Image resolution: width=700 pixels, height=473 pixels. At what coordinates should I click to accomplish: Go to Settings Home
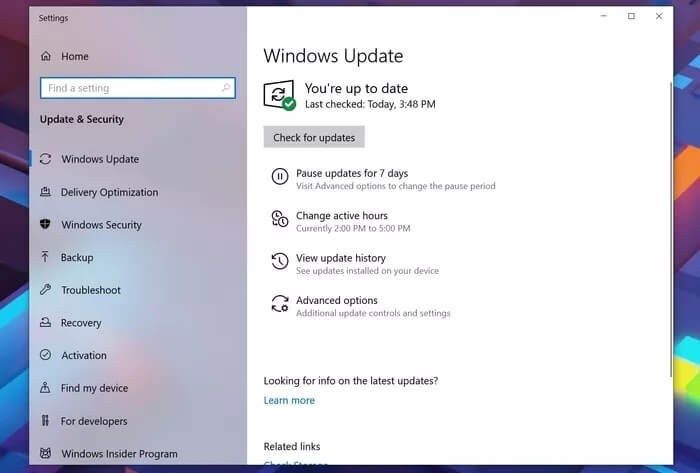tap(75, 56)
